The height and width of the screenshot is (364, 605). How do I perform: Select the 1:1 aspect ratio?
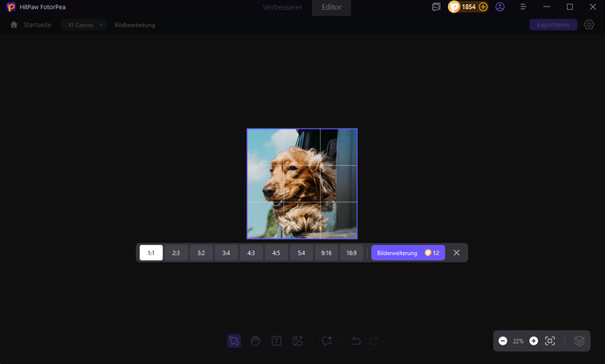151,253
